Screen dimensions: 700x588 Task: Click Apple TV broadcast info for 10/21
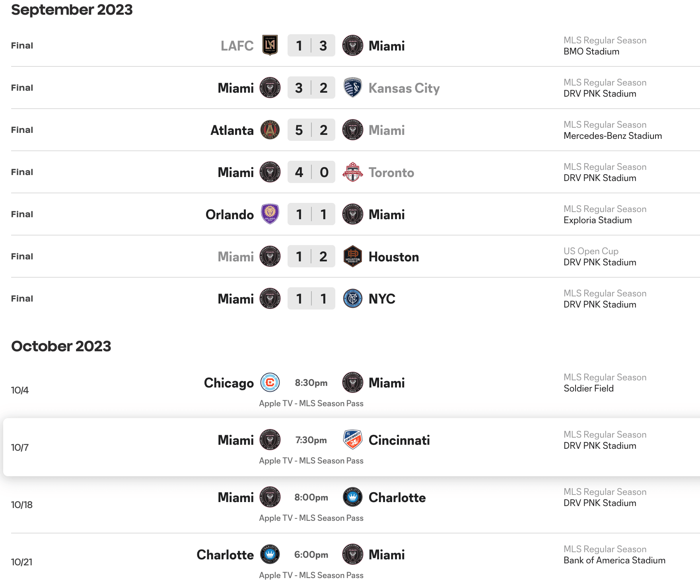pyautogui.click(x=311, y=575)
